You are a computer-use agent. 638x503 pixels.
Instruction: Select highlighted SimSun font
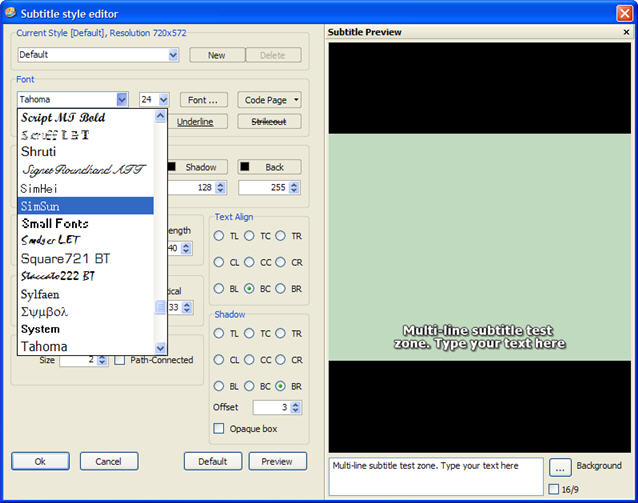[86, 206]
